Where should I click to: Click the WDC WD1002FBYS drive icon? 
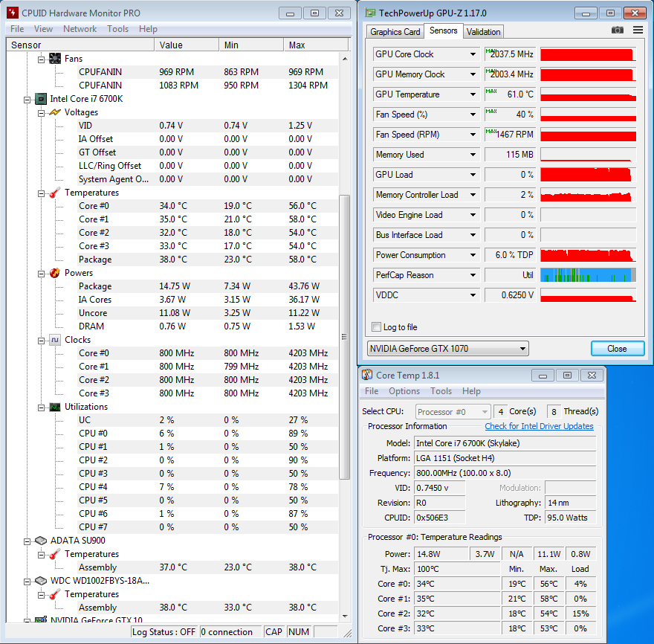[40, 581]
